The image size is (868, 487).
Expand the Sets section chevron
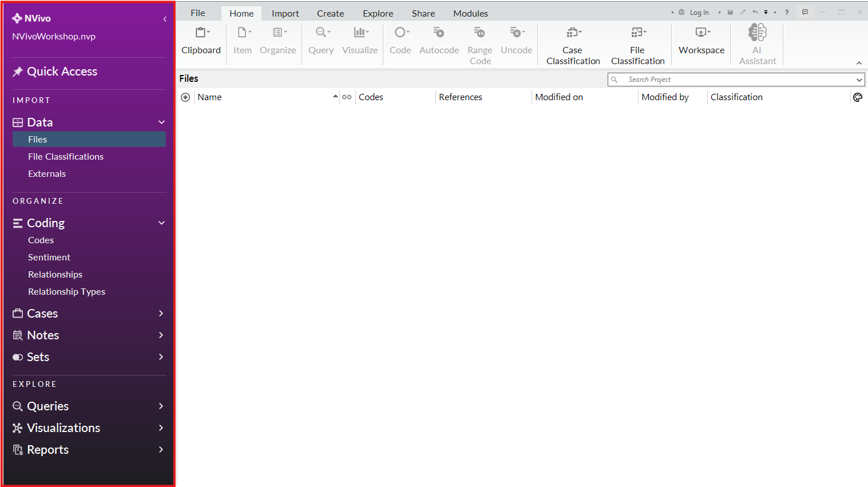(161, 357)
